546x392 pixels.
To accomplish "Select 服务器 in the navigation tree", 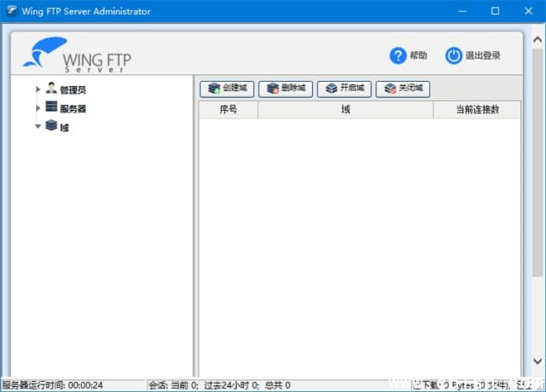I will pos(73,109).
